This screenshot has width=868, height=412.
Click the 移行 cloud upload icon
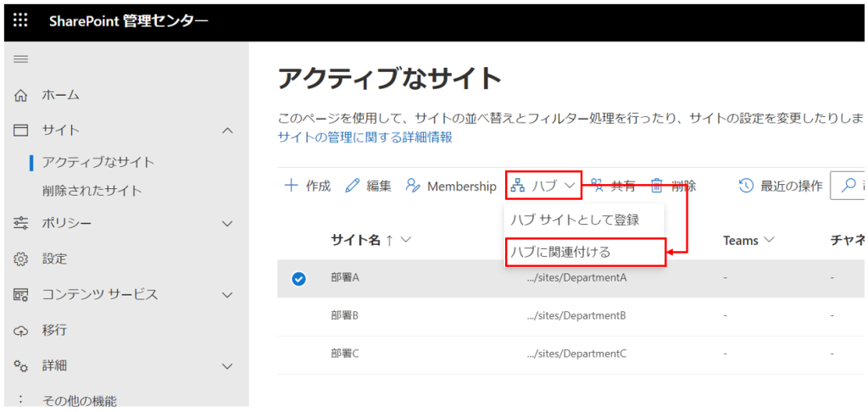click(21, 330)
